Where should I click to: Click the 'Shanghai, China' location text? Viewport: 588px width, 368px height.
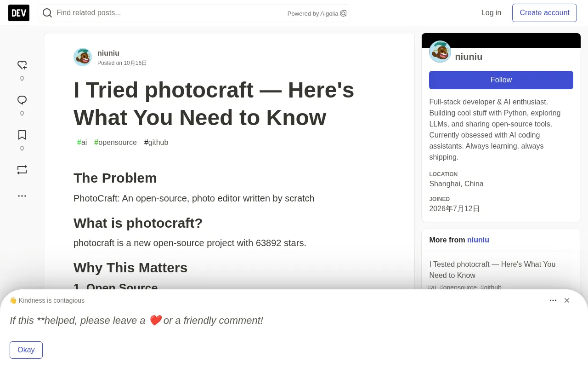point(456,184)
